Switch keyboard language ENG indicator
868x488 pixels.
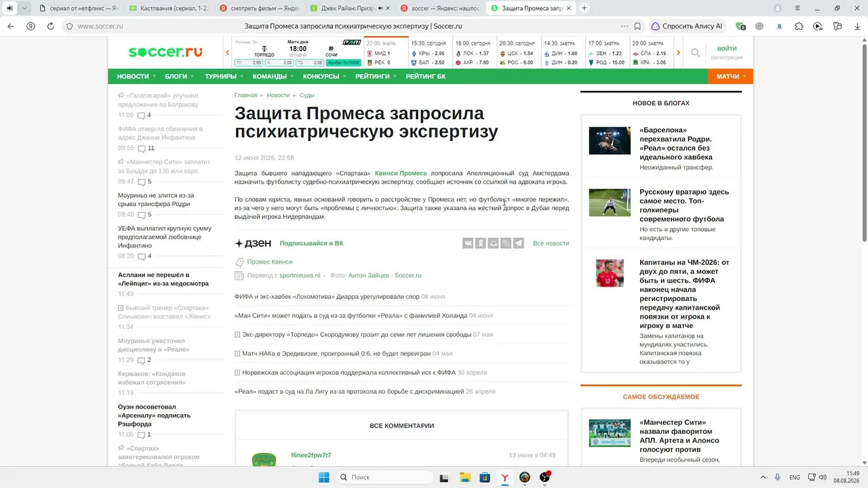click(x=794, y=478)
